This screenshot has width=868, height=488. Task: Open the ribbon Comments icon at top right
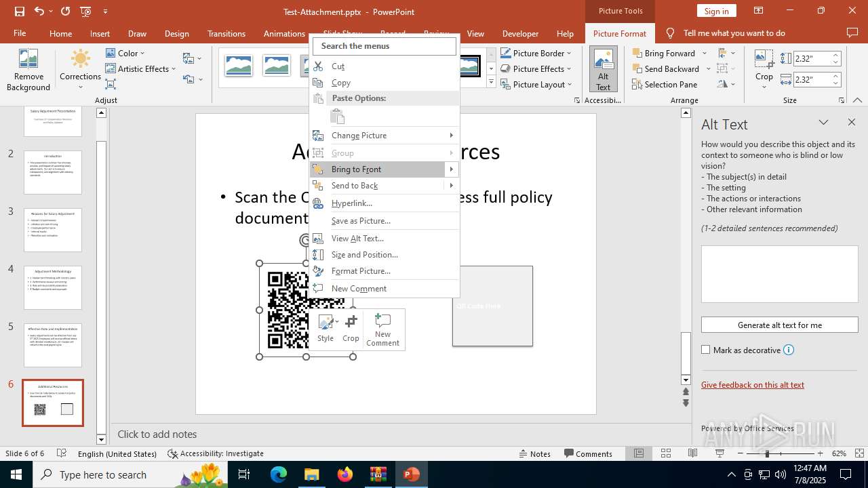coord(852,33)
